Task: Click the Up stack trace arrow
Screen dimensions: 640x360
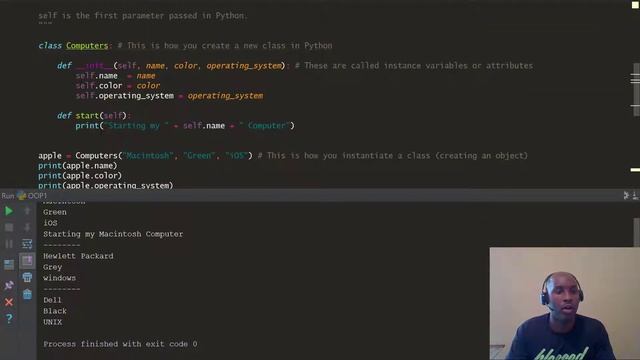Action: 27,211
